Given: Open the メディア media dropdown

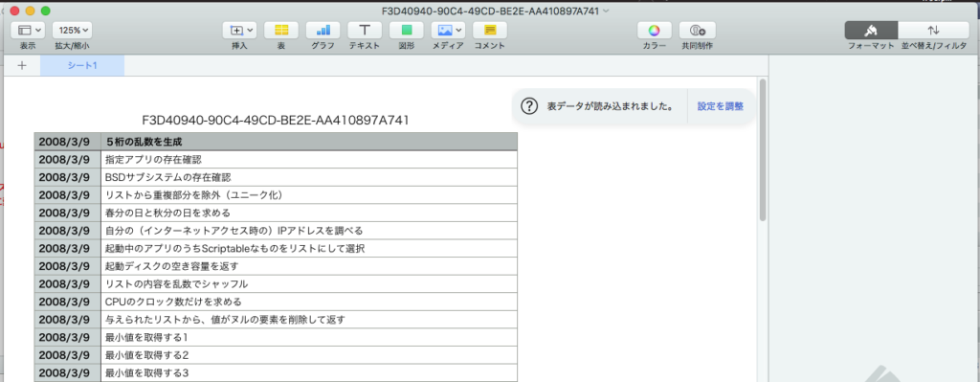Looking at the screenshot, I should pyautogui.click(x=448, y=30).
